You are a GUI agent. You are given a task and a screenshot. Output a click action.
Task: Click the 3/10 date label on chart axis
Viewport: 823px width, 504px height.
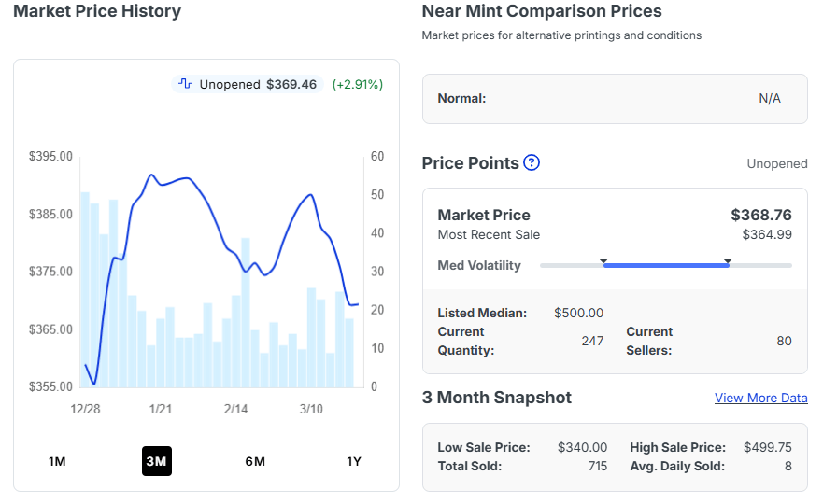[x=311, y=409]
